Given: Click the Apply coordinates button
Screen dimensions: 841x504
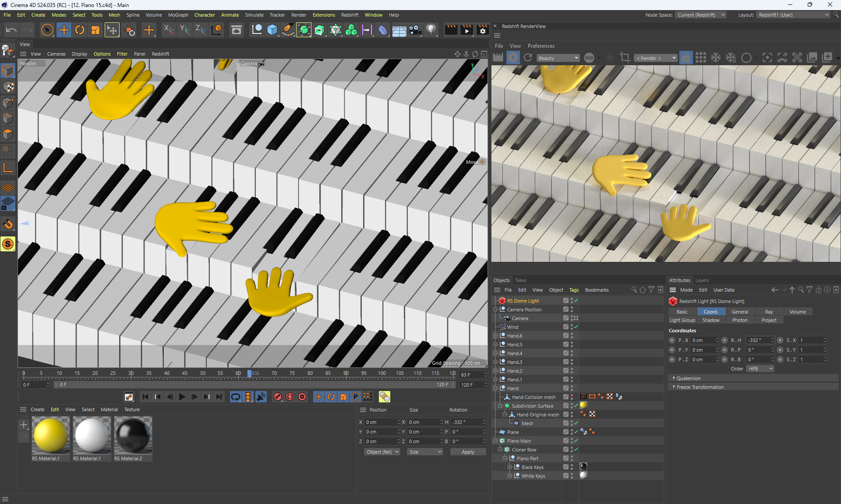Looking at the screenshot, I should tap(467, 452).
